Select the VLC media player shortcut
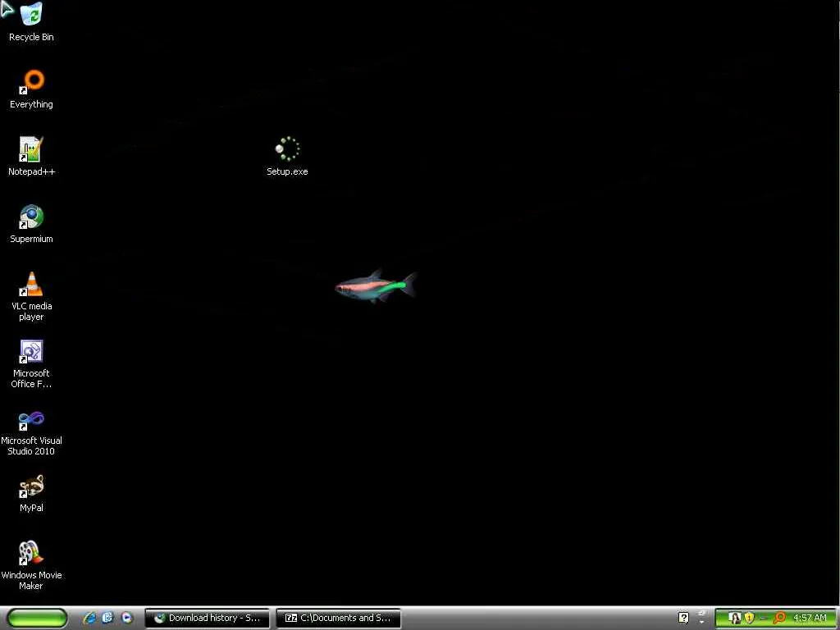The height and width of the screenshot is (630, 840). (x=31, y=296)
